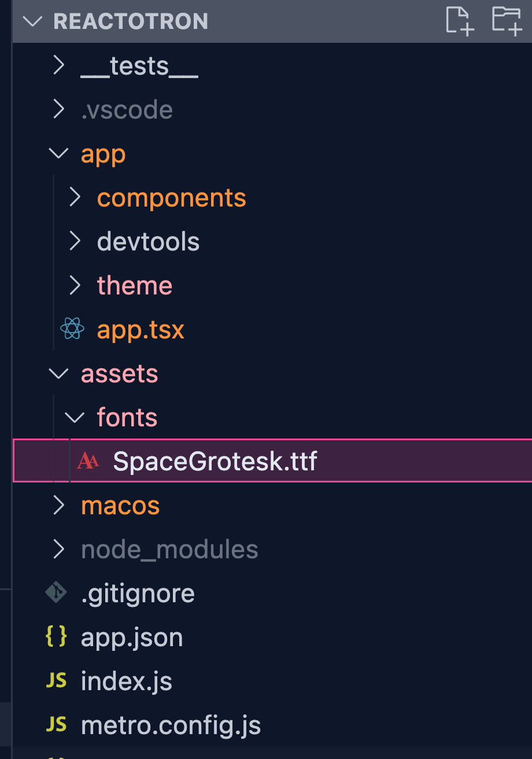Click the git icon beside .gitignore

pyautogui.click(x=56, y=593)
